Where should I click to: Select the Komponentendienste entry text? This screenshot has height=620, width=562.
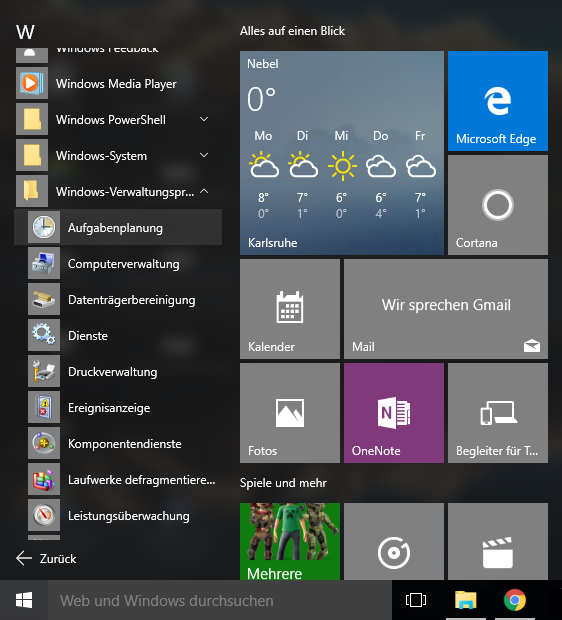pyautogui.click(x=125, y=444)
